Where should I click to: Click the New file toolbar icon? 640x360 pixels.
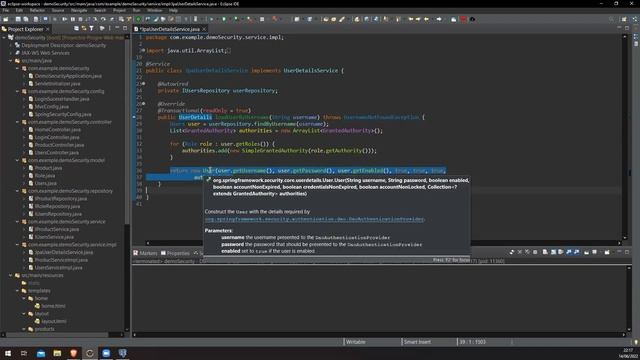coord(6,19)
